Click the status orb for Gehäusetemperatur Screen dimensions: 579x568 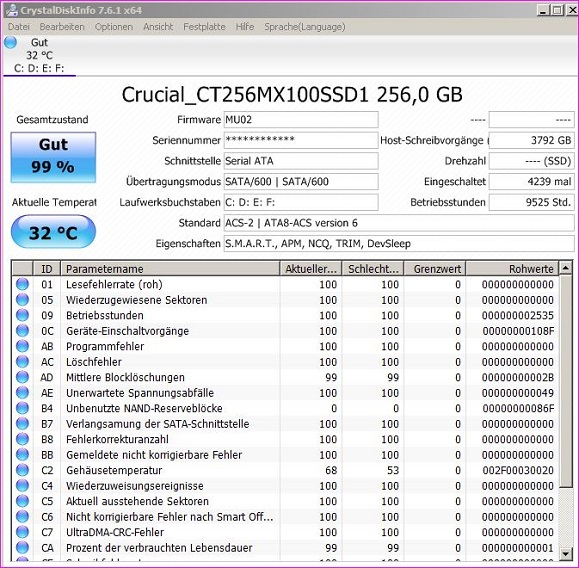22,471
